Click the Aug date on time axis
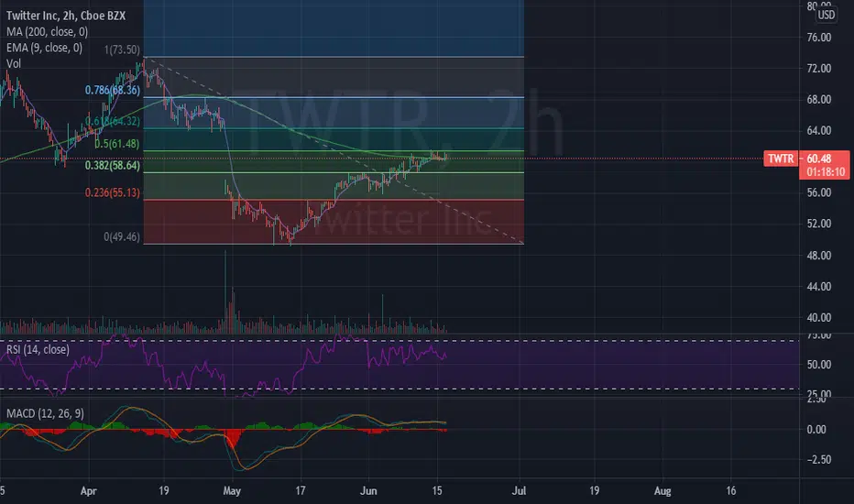This screenshot has width=854, height=504. [x=662, y=491]
